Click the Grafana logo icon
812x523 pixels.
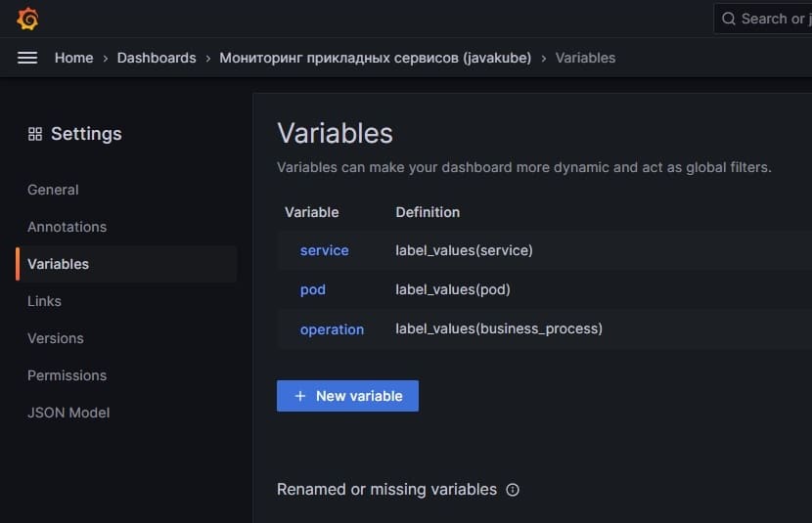coord(27,20)
